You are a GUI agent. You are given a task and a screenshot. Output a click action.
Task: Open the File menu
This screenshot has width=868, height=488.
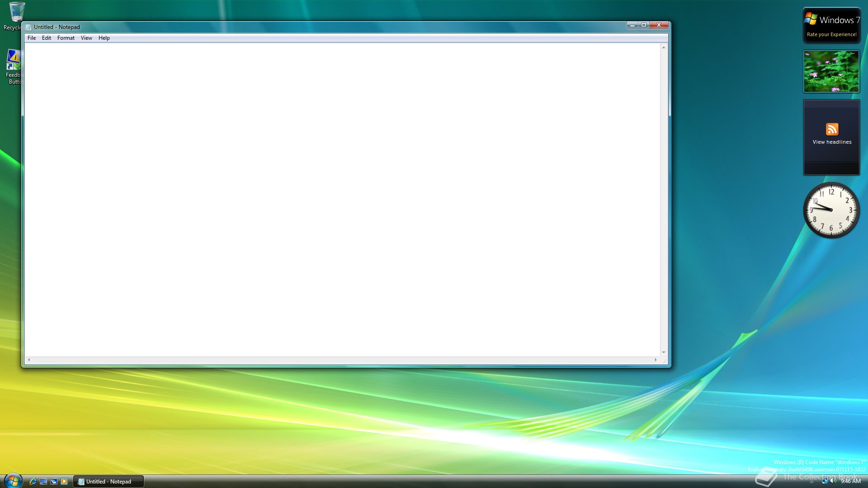[32, 38]
